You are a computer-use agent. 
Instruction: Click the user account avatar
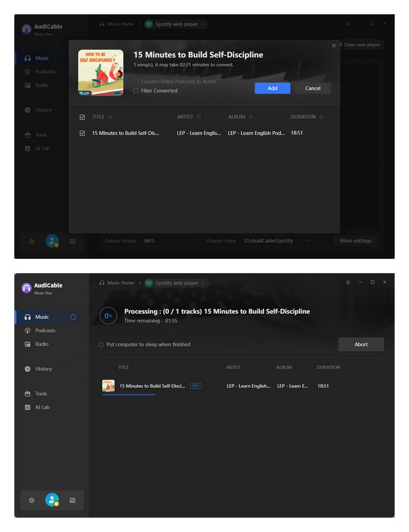coord(51,241)
